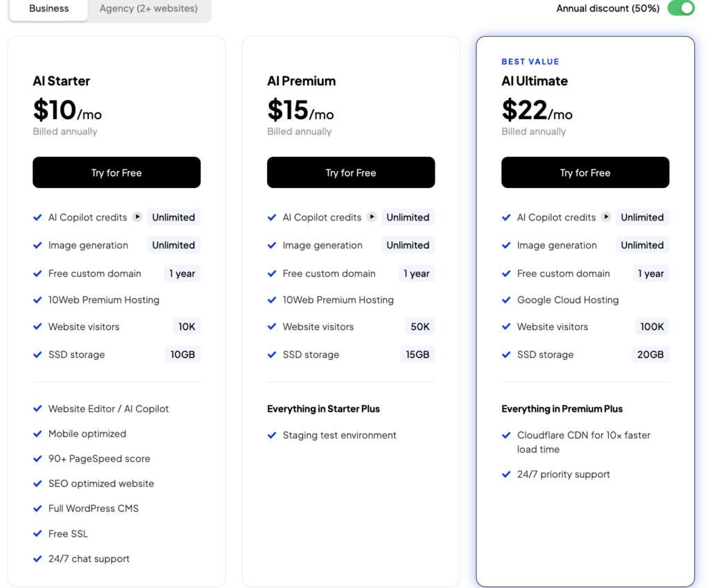
Task: Click Try for Free on AI Ultimate
Action: [x=585, y=172]
